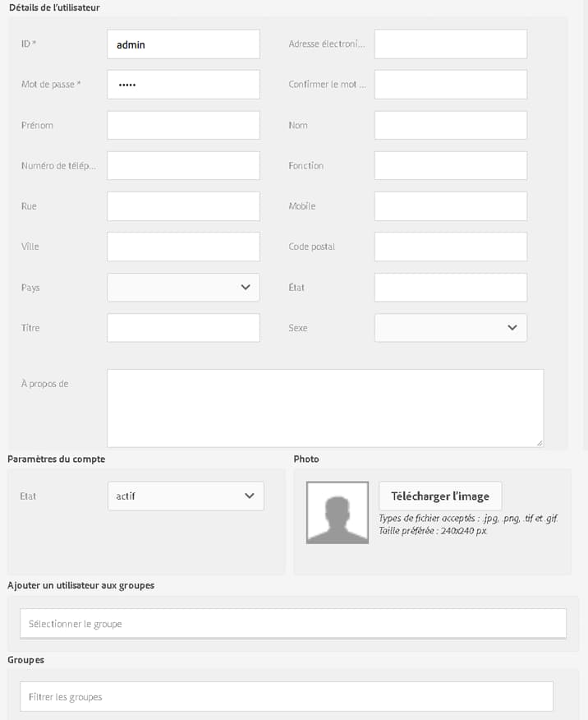The image size is (588, 720).
Task: Focus the Filtrer les groupes field
Action: coord(286,696)
